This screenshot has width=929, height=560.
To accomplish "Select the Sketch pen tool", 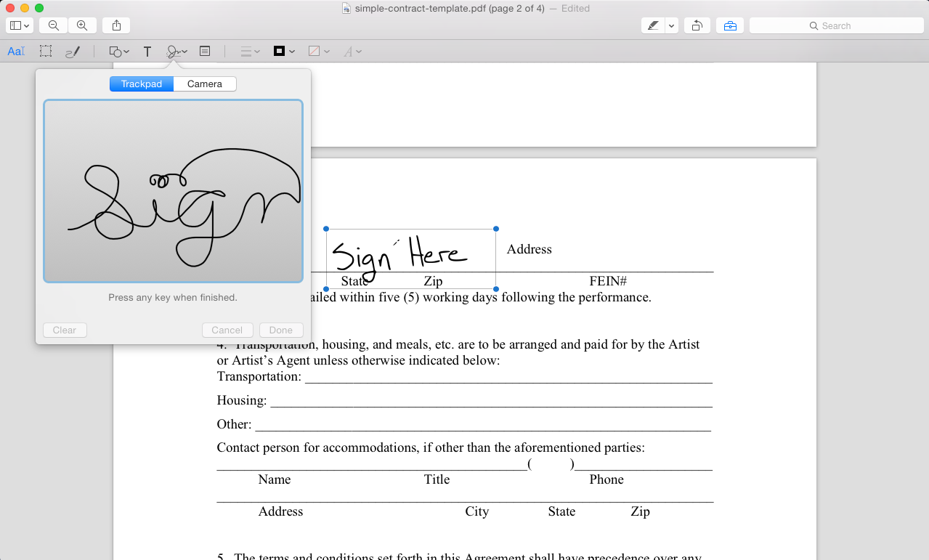I will click(x=73, y=52).
